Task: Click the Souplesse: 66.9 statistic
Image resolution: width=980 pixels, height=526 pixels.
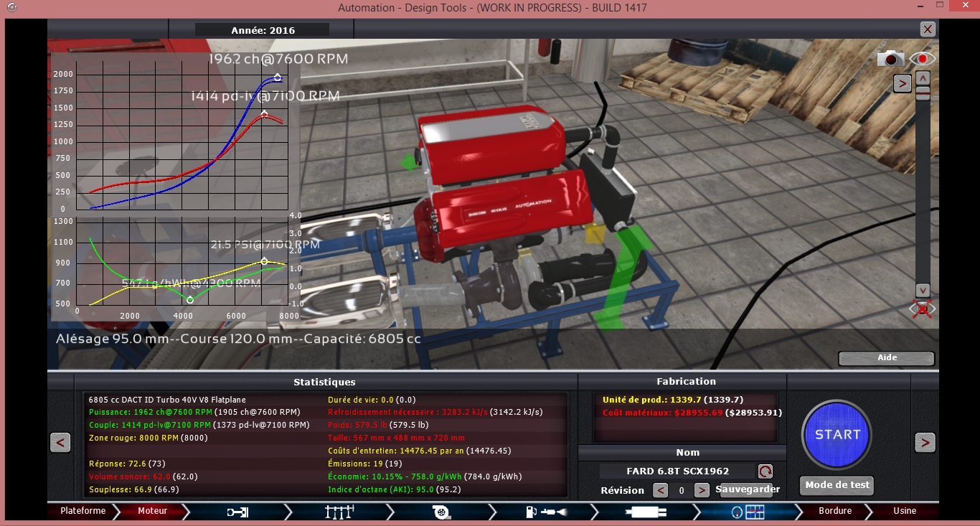Action: [x=133, y=489]
